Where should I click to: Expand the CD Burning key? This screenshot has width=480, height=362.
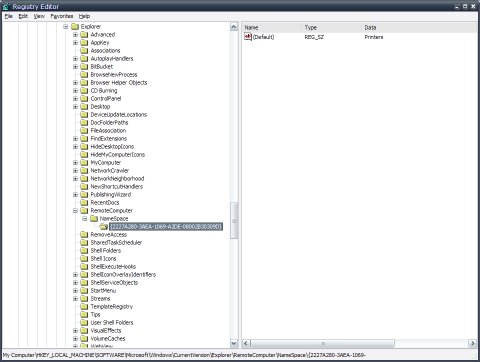(x=75, y=91)
